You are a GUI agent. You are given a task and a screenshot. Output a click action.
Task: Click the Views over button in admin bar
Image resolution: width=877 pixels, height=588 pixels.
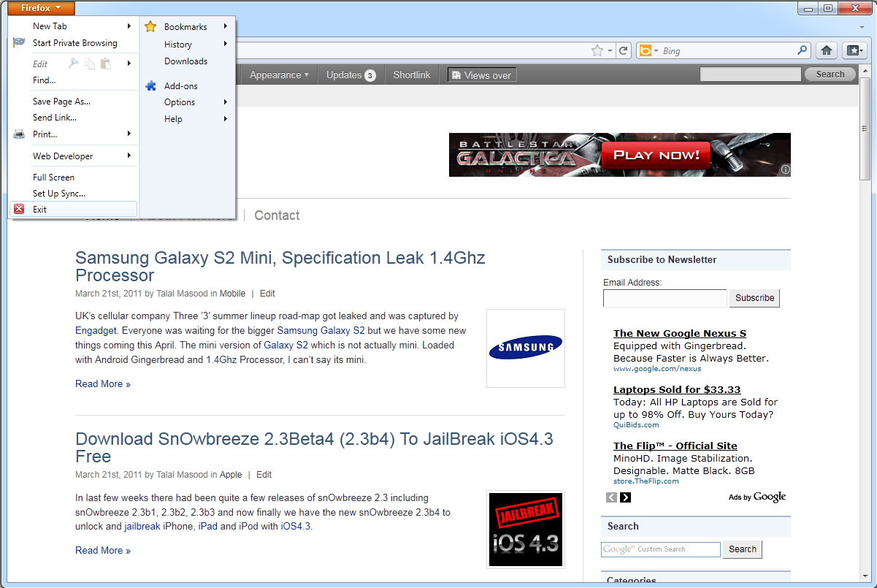coord(482,75)
